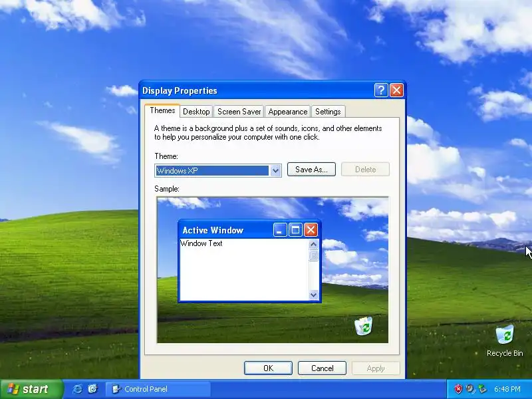Click the rightmost system tray icon
The width and height of the screenshot is (532, 399).
(482, 389)
